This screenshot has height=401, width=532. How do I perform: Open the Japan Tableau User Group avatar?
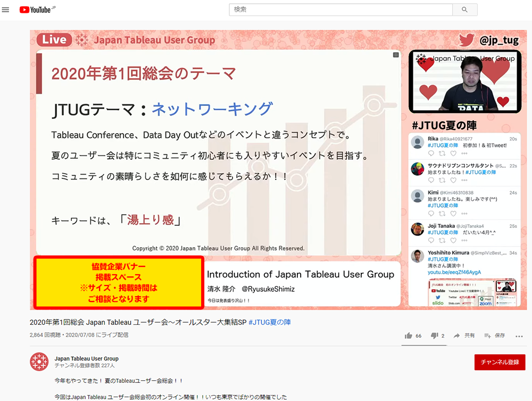(39, 362)
